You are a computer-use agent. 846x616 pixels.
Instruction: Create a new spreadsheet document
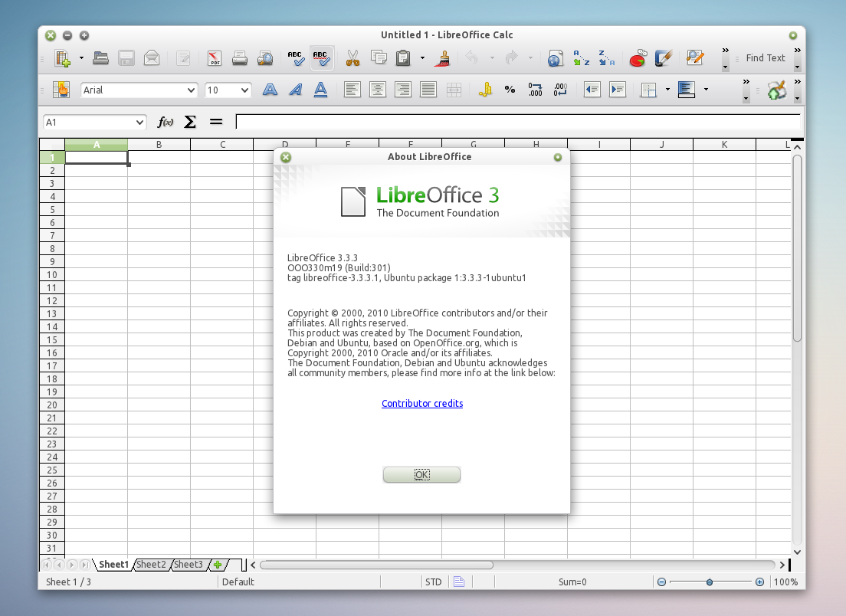point(63,58)
